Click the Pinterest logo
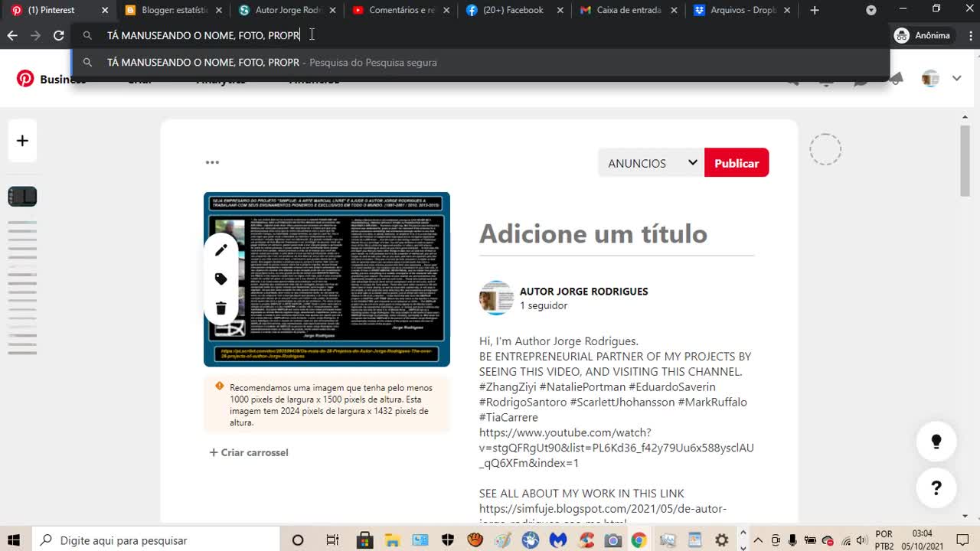980x551 pixels. (25, 79)
